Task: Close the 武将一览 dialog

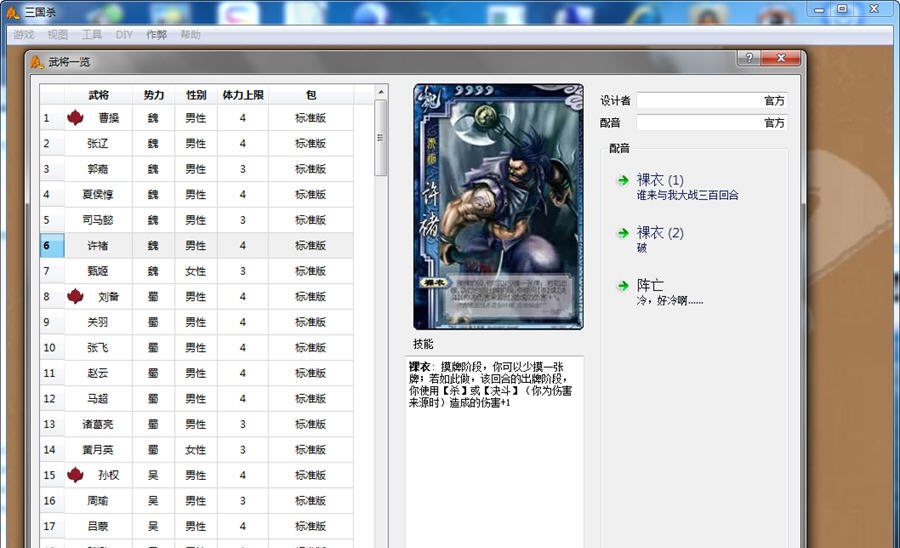Action: coord(781,57)
